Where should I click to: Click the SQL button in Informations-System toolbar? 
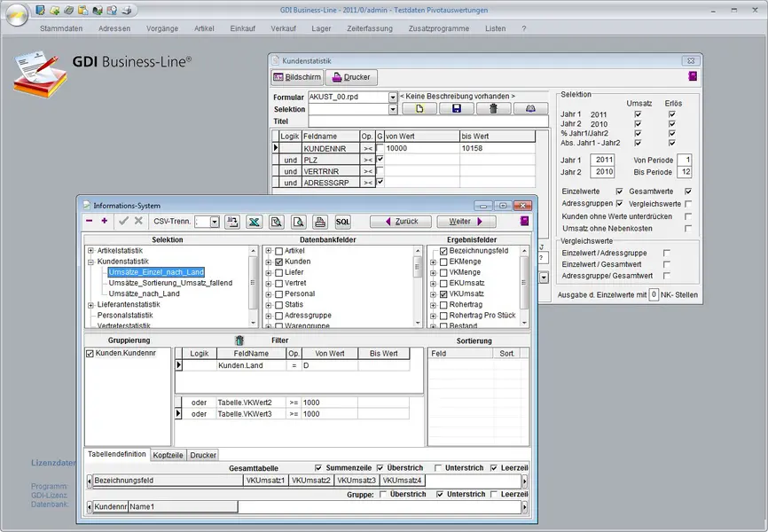pyautogui.click(x=342, y=222)
